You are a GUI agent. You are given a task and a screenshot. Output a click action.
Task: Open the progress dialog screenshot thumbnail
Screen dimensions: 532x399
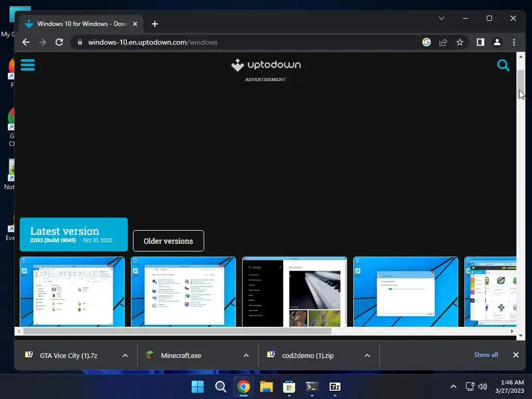pyautogui.click(x=405, y=292)
